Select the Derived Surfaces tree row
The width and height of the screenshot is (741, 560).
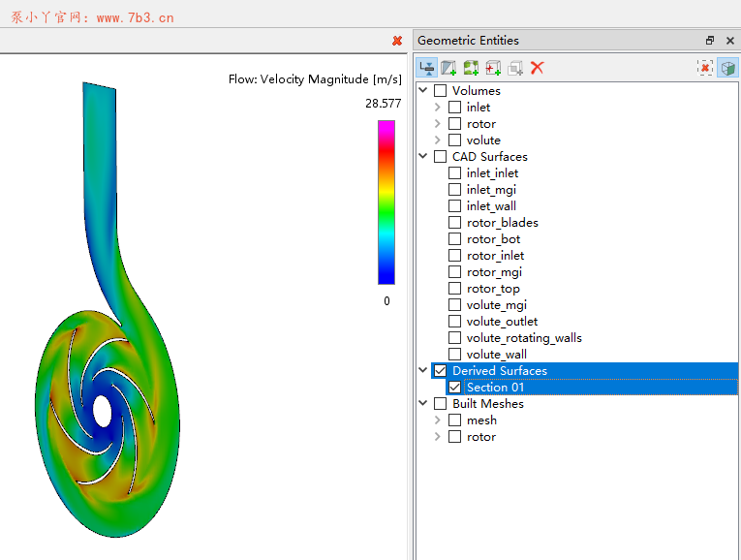pyautogui.click(x=584, y=370)
